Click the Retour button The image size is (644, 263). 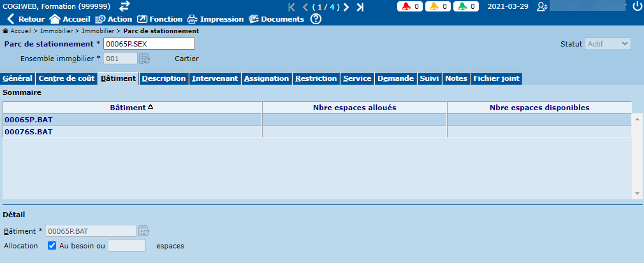(x=26, y=19)
